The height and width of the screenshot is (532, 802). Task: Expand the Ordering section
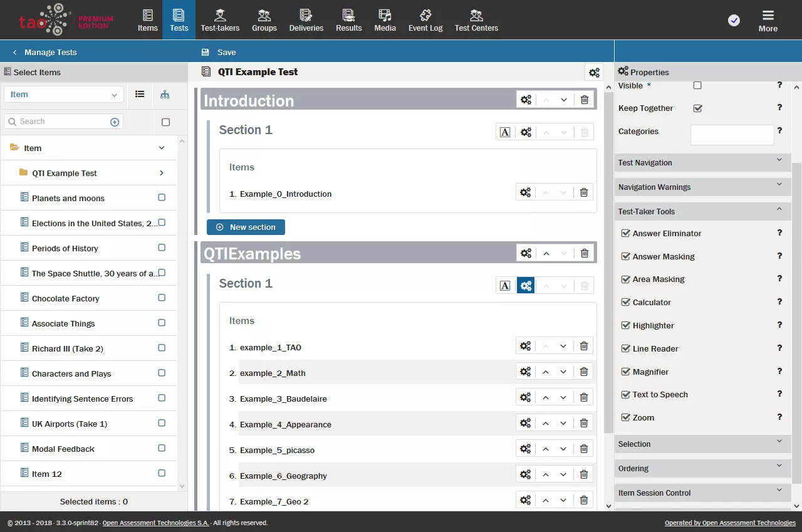coord(702,468)
